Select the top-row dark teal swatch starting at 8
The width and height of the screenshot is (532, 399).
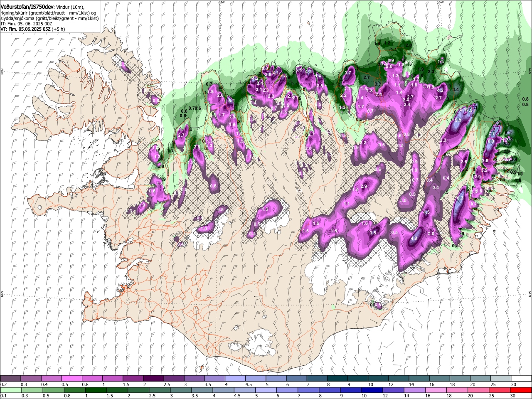pyautogui.click(x=337, y=379)
